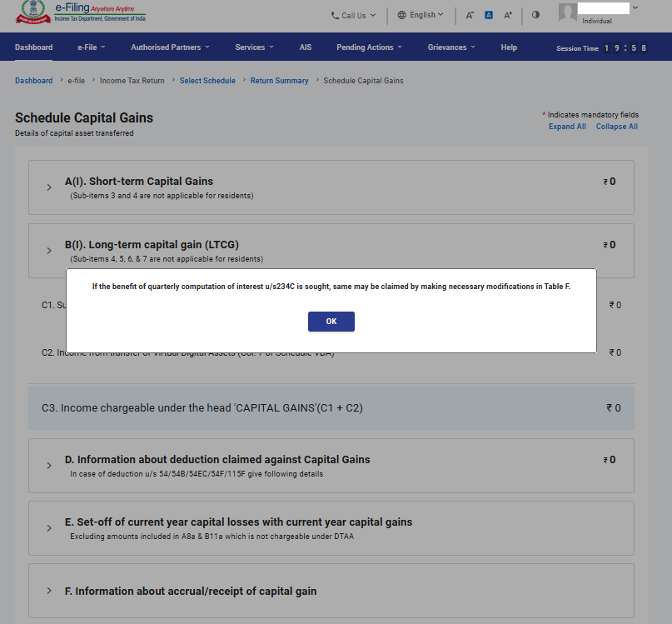Click the user profile avatar
Image resolution: width=672 pixels, height=624 pixels.
point(567,12)
